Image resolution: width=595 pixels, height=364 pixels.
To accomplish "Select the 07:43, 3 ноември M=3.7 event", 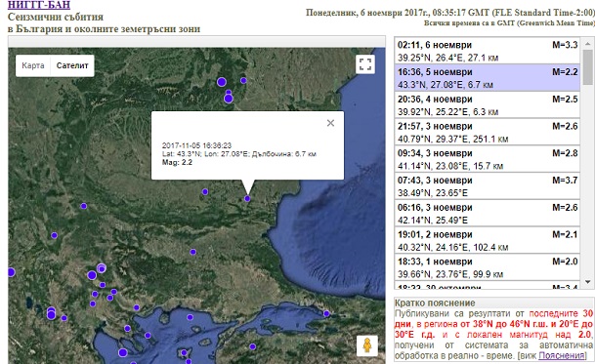I will coord(488,186).
